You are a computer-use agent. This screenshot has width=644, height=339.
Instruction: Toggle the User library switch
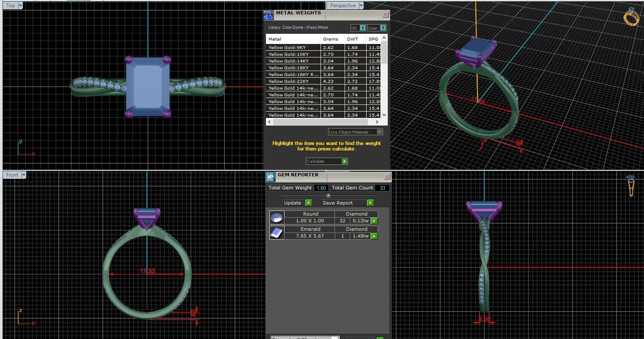point(377,28)
